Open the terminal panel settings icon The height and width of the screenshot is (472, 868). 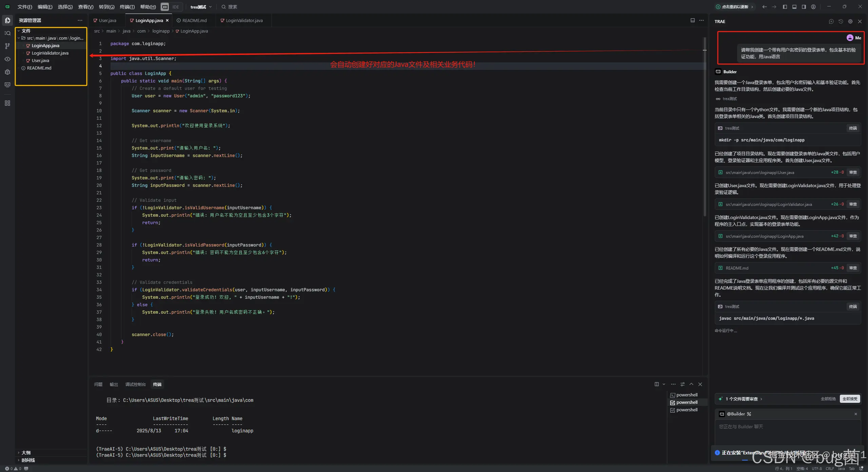(x=683, y=384)
